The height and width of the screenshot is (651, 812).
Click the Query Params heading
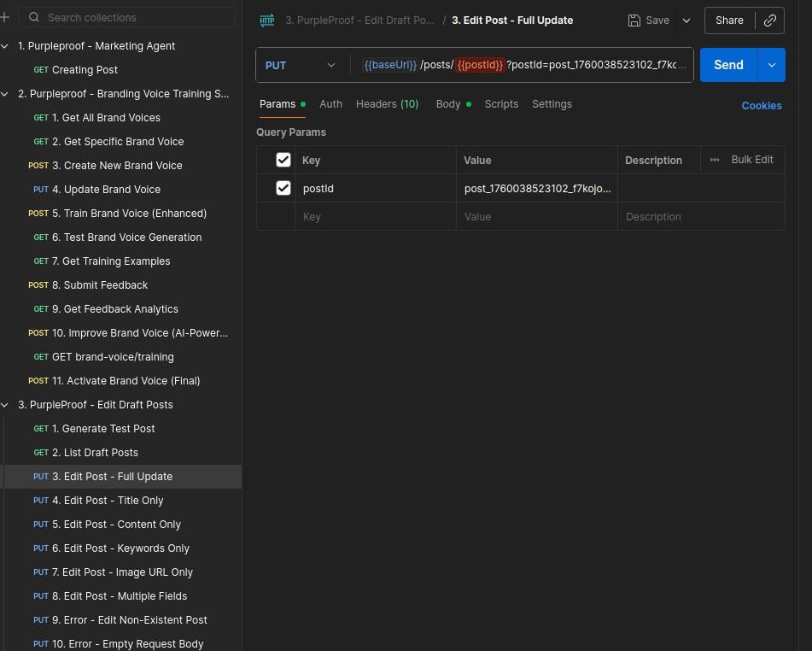(291, 132)
